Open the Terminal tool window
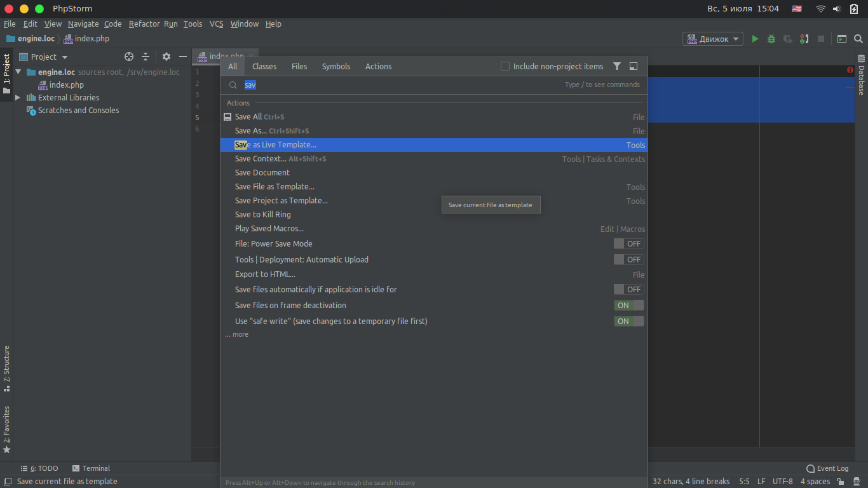This screenshot has height=488, width=868. pyautogui.click(x=91, y=468)
